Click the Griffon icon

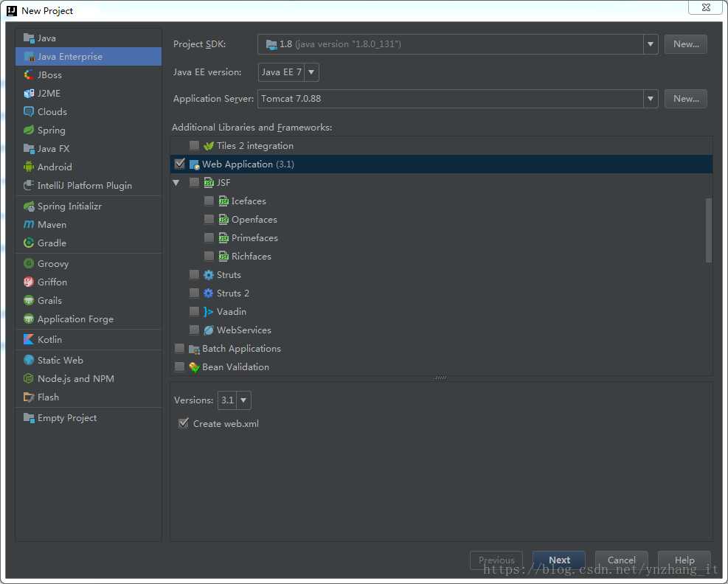pyautogui.click(x=29, y=282)
